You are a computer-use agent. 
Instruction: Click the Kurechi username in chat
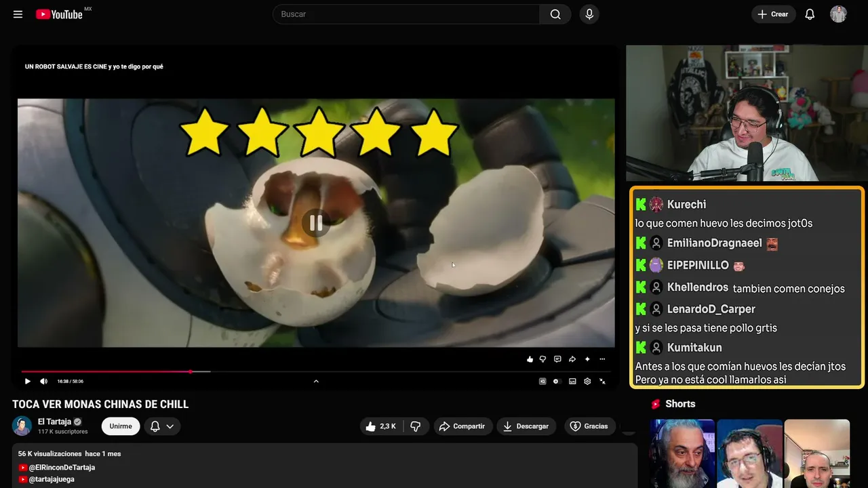[686, 205]
